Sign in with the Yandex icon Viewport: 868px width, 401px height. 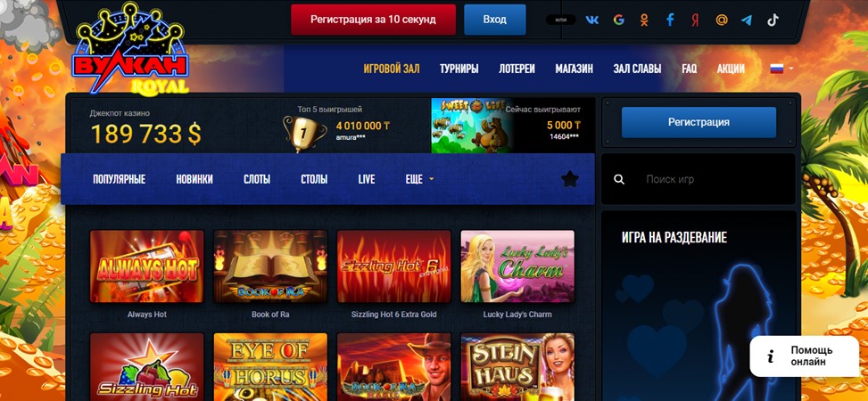pos(695,20)
